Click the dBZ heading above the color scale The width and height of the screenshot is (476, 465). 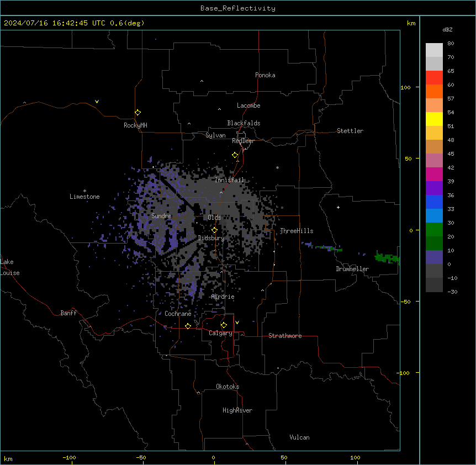pos(447,30)
